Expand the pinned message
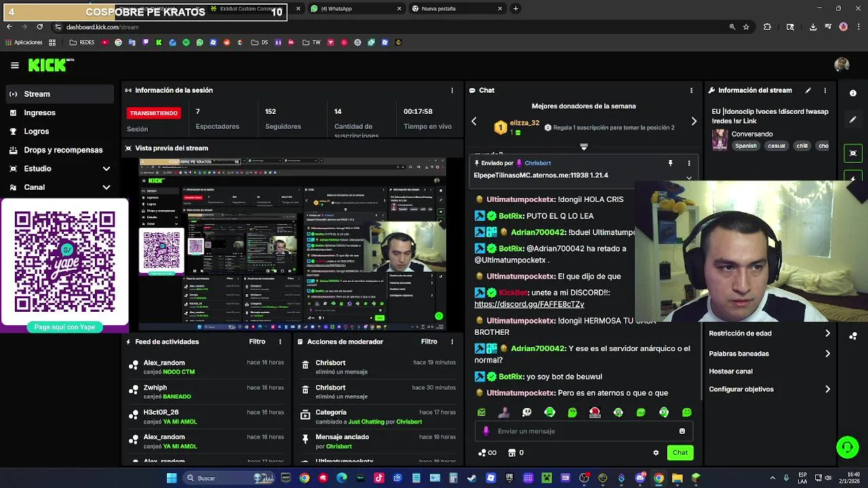Viewport: 868px width, 488px height. (689, 178)
